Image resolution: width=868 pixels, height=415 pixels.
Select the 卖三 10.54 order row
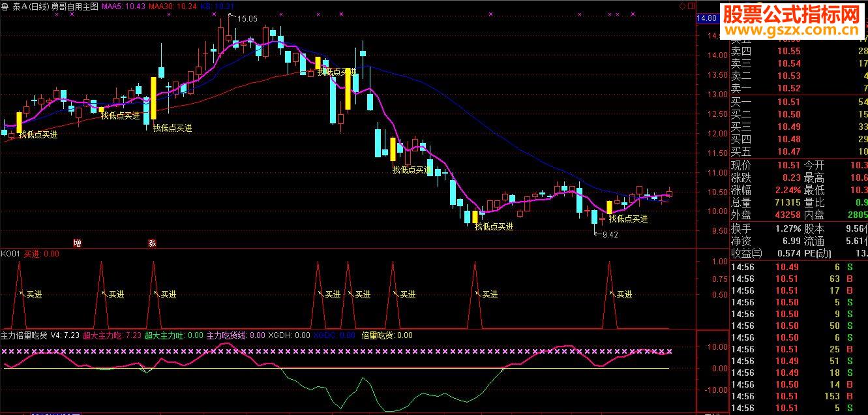point(798,64)
